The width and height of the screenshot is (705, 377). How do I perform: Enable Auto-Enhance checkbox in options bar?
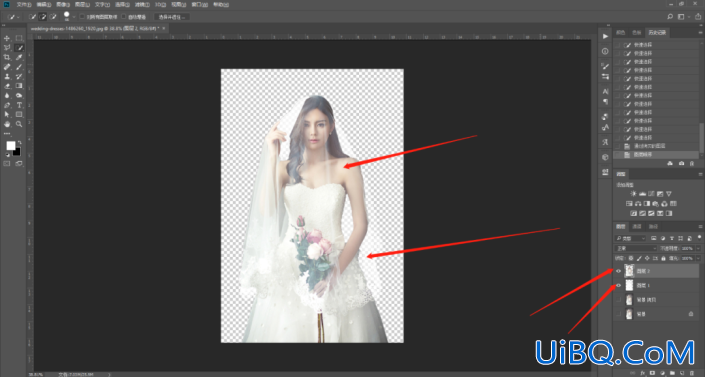coord(124,17)
